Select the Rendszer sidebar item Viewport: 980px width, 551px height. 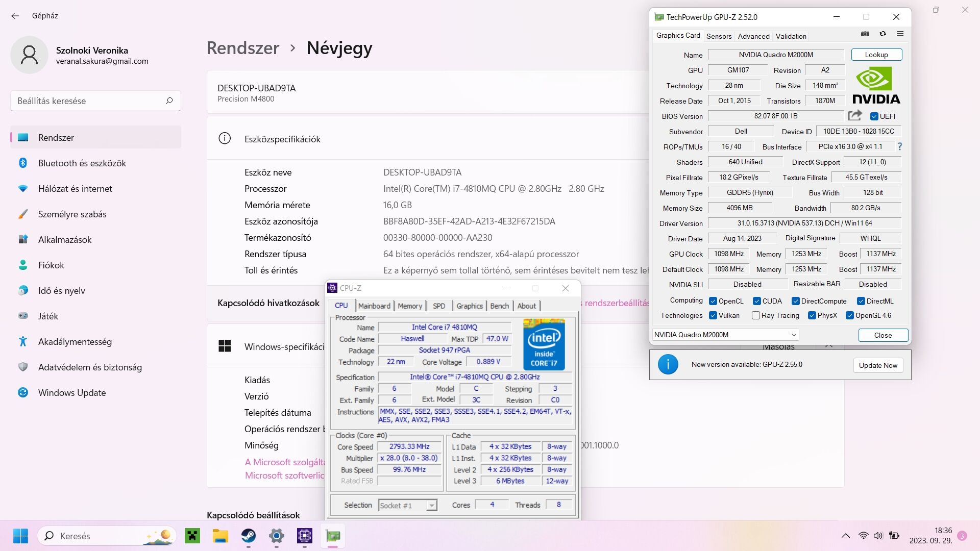coord(95,138)
